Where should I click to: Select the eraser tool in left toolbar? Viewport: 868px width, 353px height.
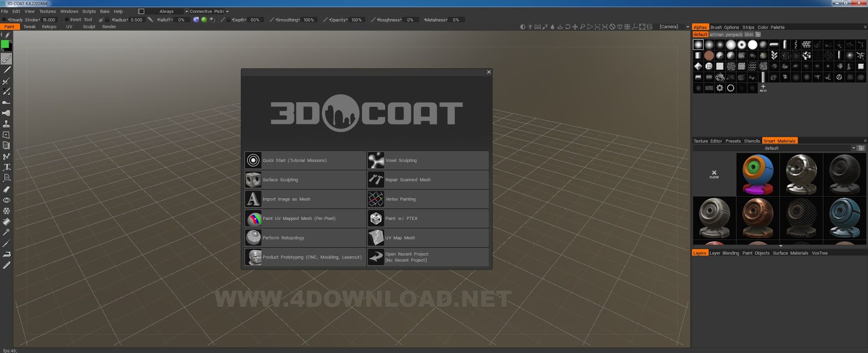[x=7, y=189]
